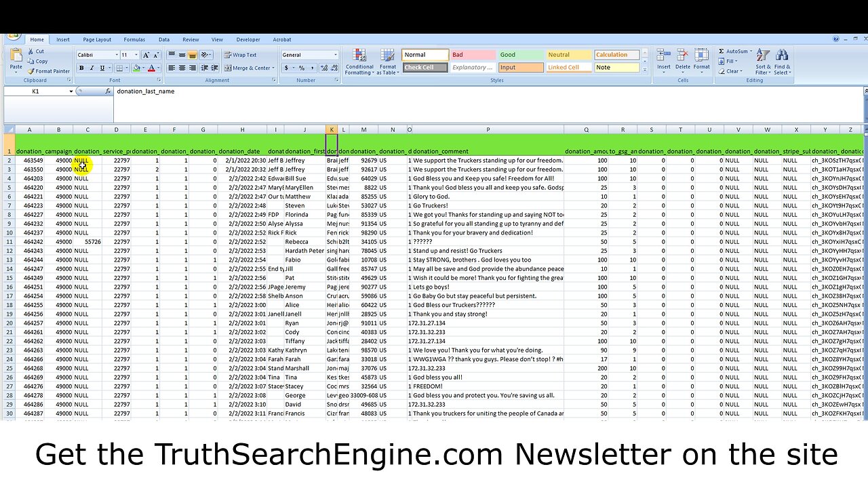Open the Data tab
This screenshot has width=868, height=488.
pos(164,40)
